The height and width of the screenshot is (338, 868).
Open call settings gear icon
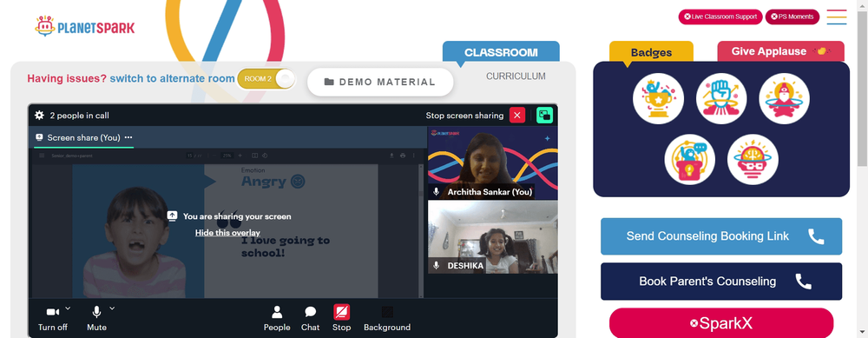[x=39, y=116]
